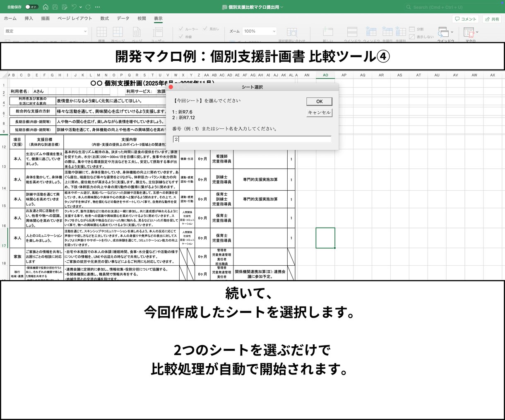
Task: Click the Undo arrow icon
Action: click(74, 7)
